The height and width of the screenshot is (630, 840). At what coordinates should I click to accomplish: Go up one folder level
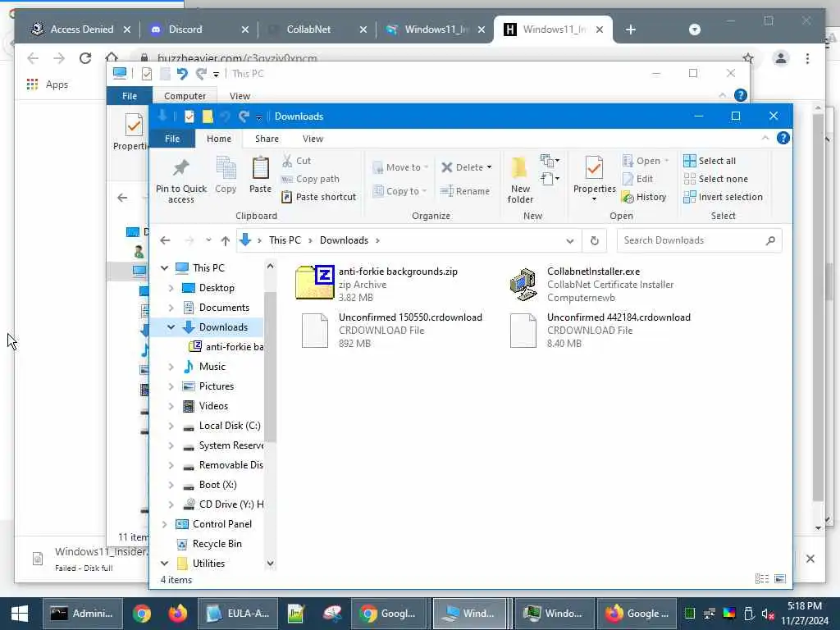(x=226, y=241)
